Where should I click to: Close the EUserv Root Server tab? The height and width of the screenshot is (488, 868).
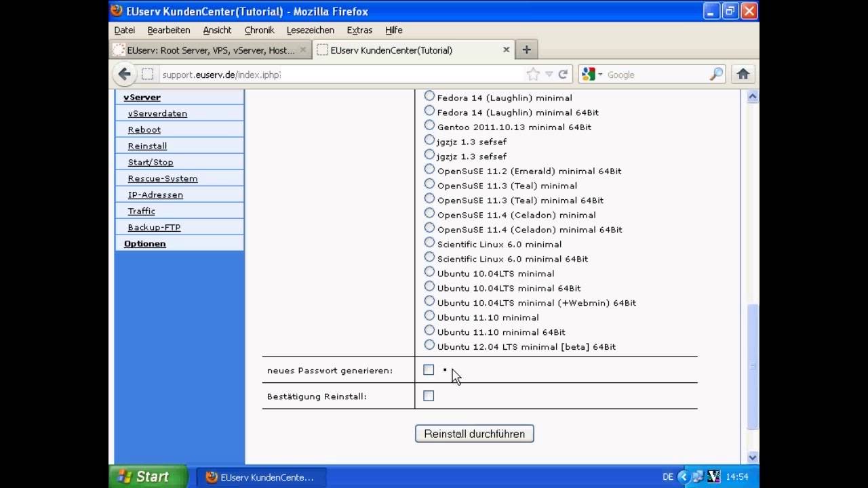pyautogui.click(x=302, y=49)
